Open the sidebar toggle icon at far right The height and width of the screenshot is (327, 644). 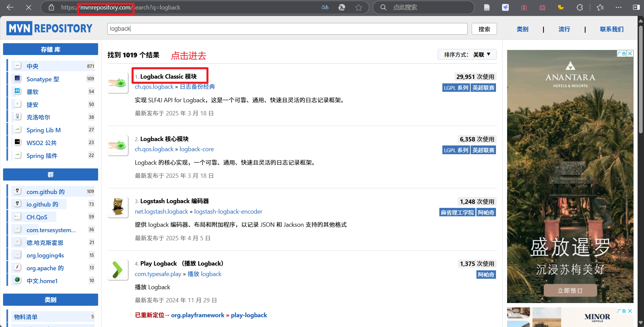636,7
